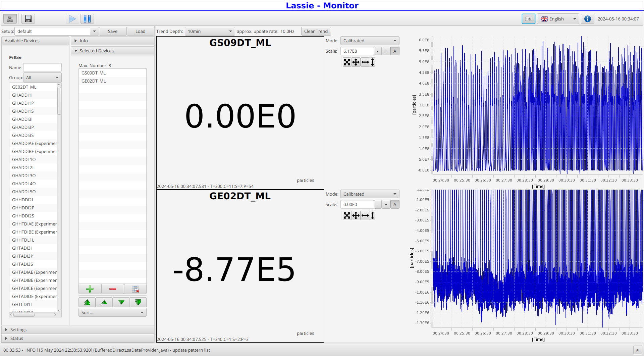Click the floppy disk save icon
Image resolution: width=644 pixels, height=356 pixels.
pos(28,19)
